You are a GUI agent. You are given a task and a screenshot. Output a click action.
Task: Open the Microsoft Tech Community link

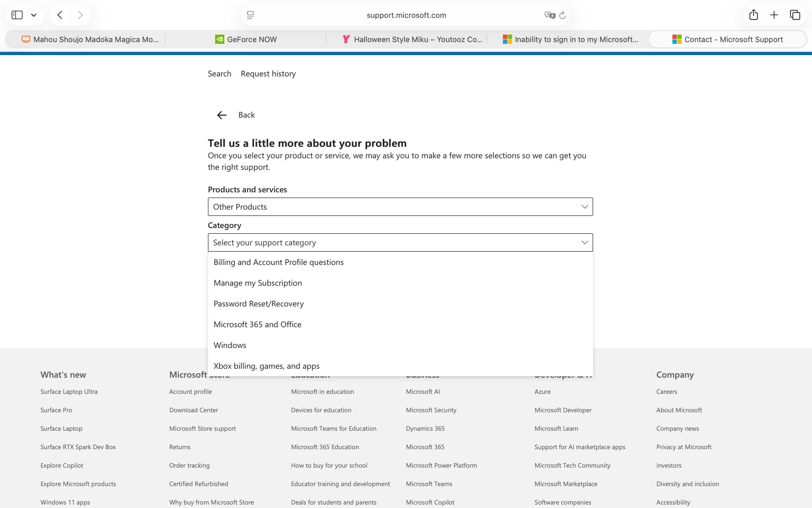(x=572, y=465)
